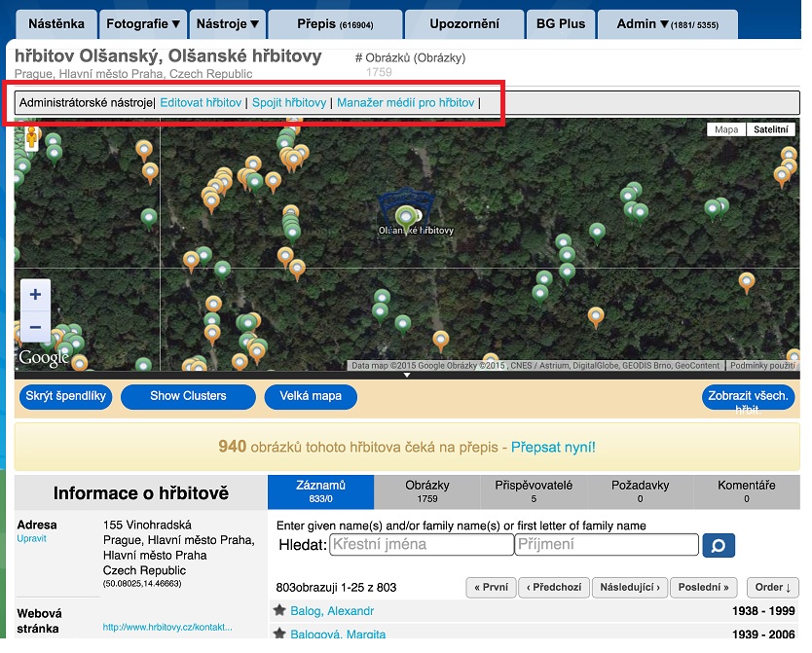This screenshot has width=812, height=653.
Task: Click the magnifier search button
Action: click(719, 545)
